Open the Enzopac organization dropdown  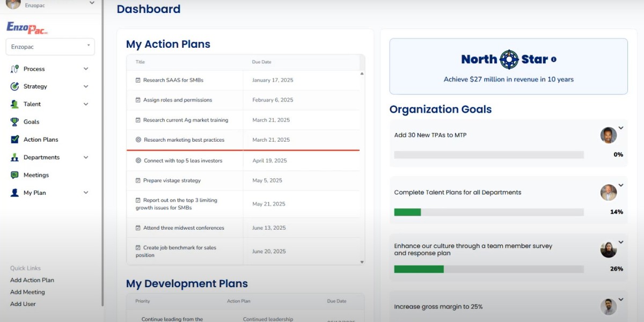(50, 47)
